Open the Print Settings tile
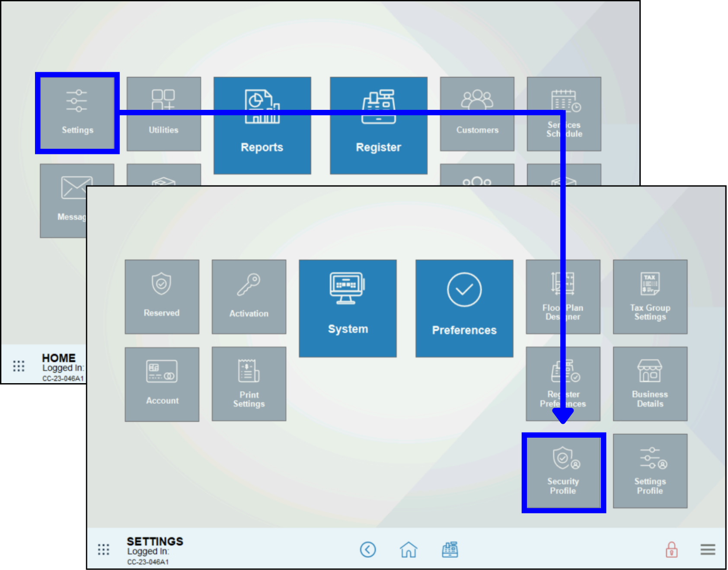Image resolution: width=728 pixels, height=570 pixels. point(249,384)
